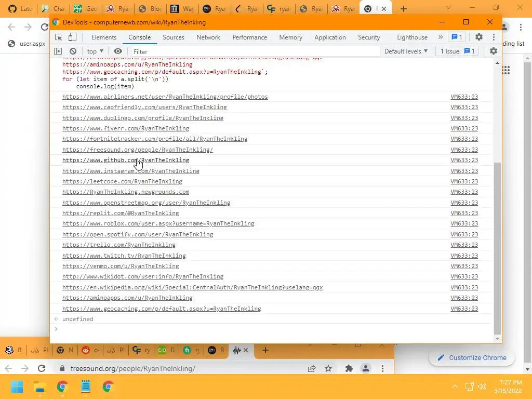
Task: Open the Lighthouse tab
Action: 412,37
